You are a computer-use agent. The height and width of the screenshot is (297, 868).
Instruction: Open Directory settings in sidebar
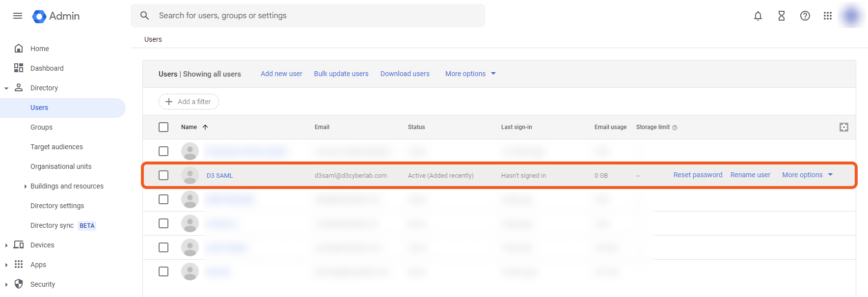click(57, 206)
